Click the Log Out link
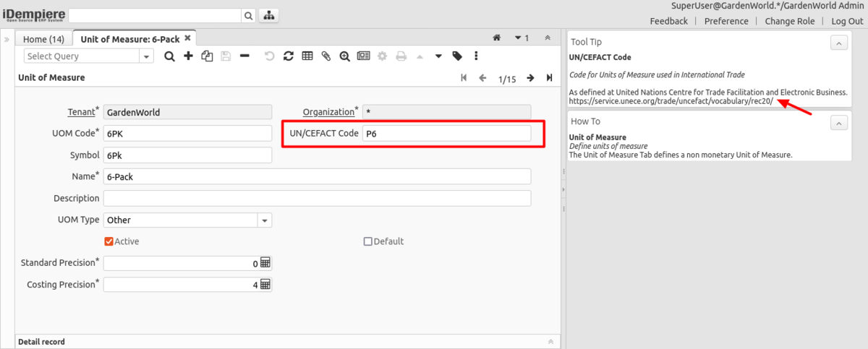 [847, 21]
